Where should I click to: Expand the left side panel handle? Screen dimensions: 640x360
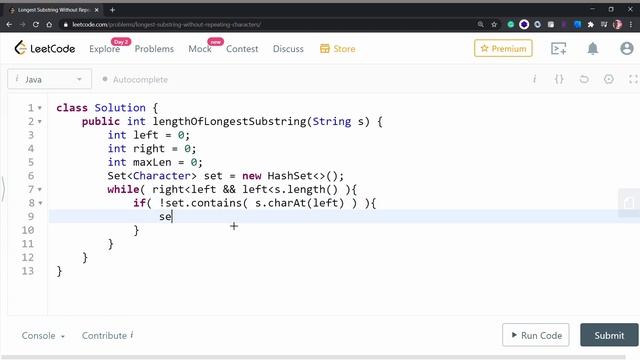click(3, 189)
